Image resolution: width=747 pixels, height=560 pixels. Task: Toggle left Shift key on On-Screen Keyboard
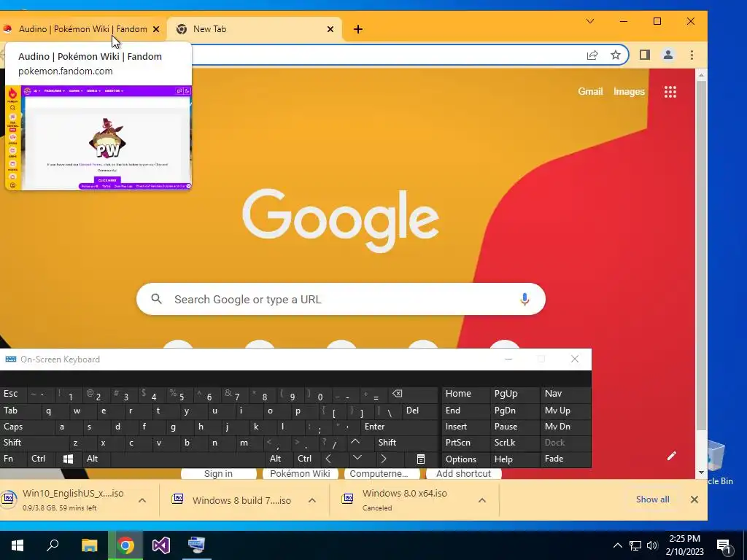coord(34,443)
